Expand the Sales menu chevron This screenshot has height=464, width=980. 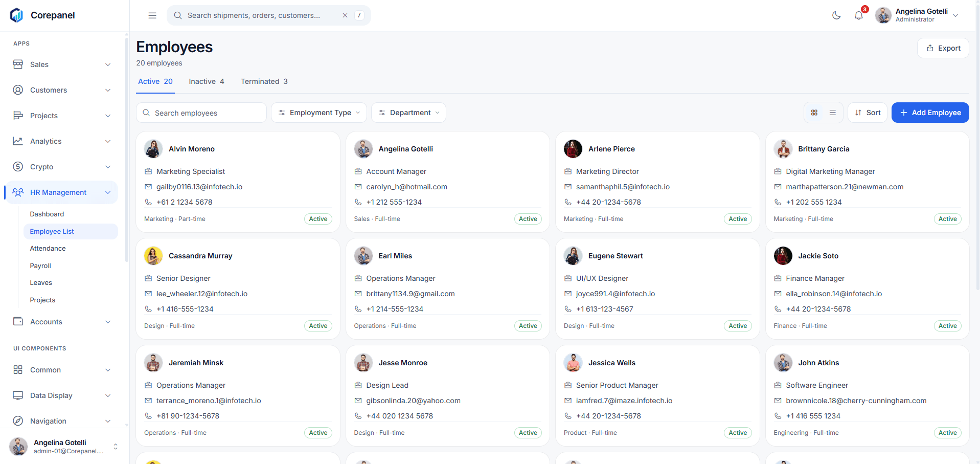(108, 64)
